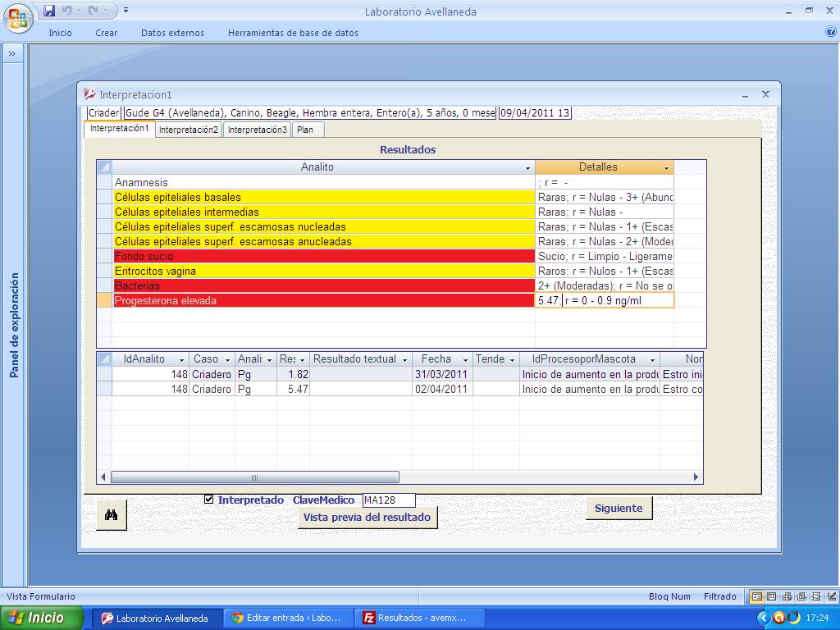Open the Interpretación2 tab
This screenshot has width=840, height=630.
[189, 130]
